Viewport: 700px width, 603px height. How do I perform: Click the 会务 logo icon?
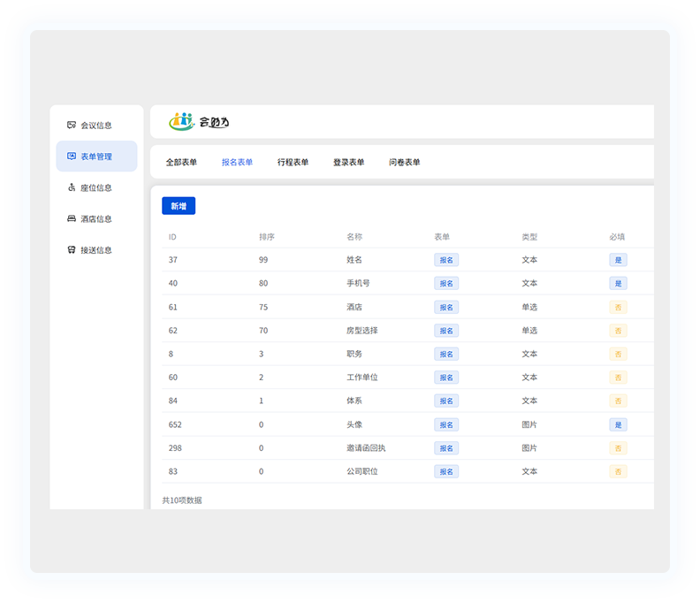point(182,121)
